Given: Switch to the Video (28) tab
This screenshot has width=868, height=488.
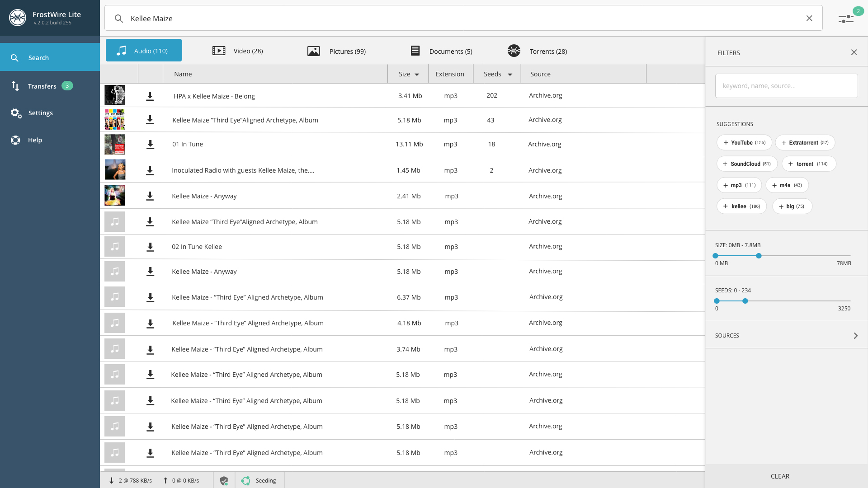Looking at the screenshot, I should coord(238,51).
